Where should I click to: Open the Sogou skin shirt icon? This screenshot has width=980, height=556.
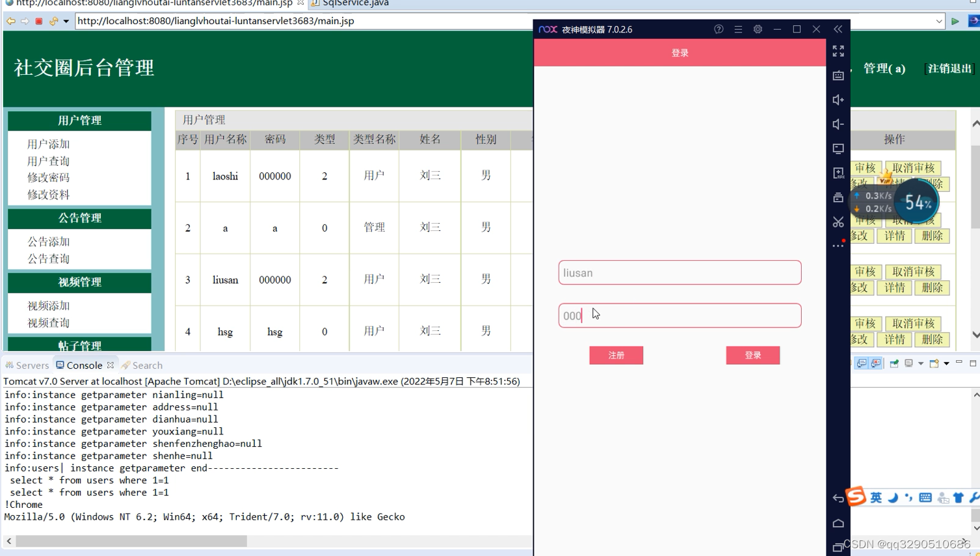959,497
